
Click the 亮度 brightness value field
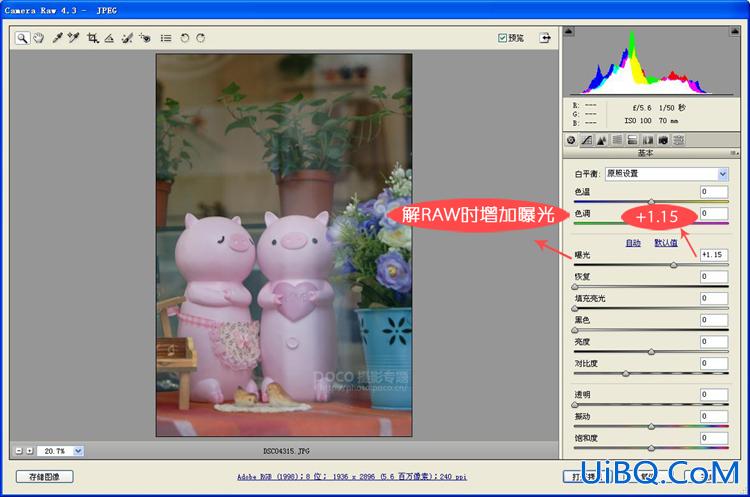[x=714, y=342]
